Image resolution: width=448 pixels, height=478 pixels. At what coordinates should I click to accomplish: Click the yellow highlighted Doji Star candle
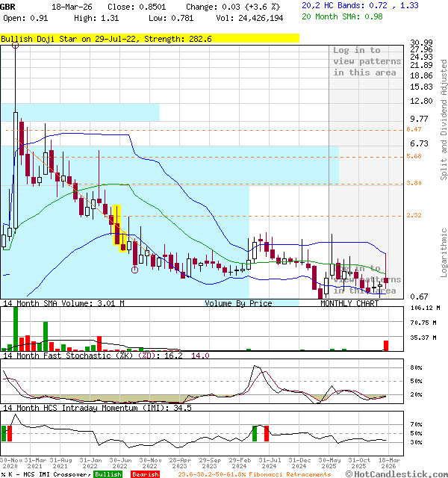(116, 225)
